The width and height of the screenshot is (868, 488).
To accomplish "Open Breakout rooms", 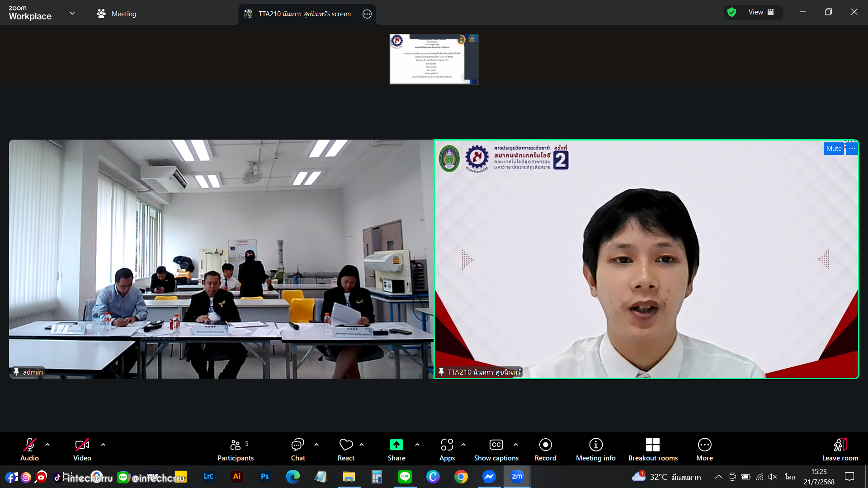I will pos(652,450).
